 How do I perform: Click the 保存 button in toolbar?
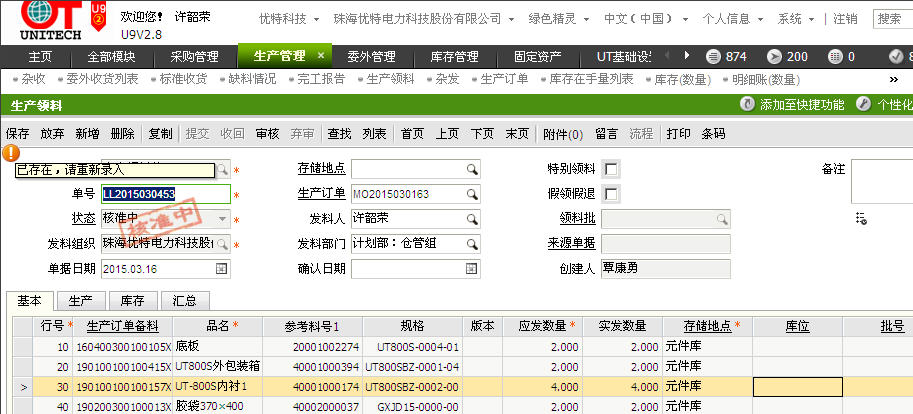pos(17,133)
